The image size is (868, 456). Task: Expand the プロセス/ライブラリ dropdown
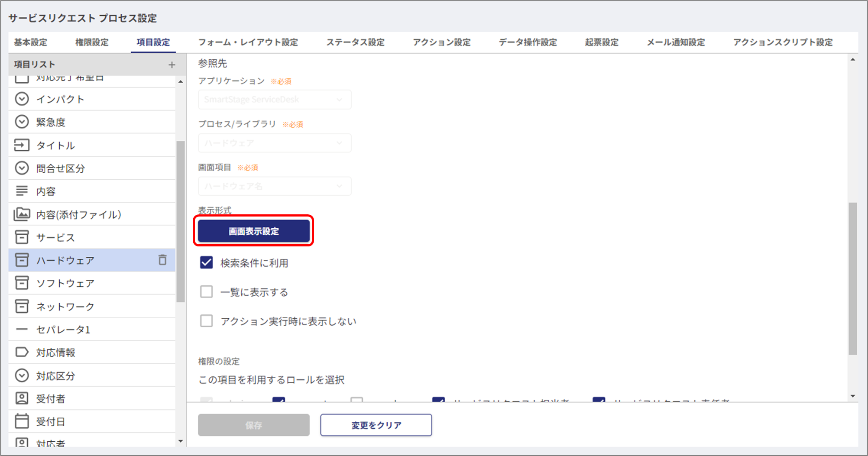pos(275,143)
